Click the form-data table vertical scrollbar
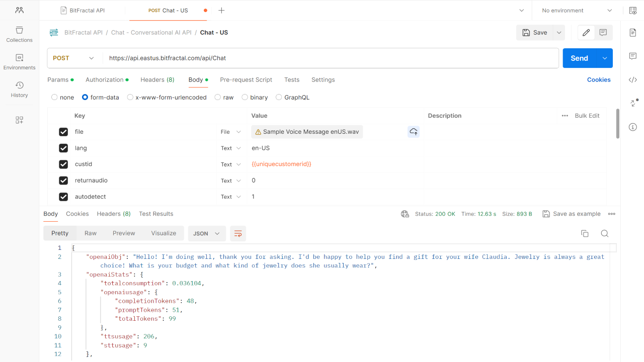 pos(618,124)
